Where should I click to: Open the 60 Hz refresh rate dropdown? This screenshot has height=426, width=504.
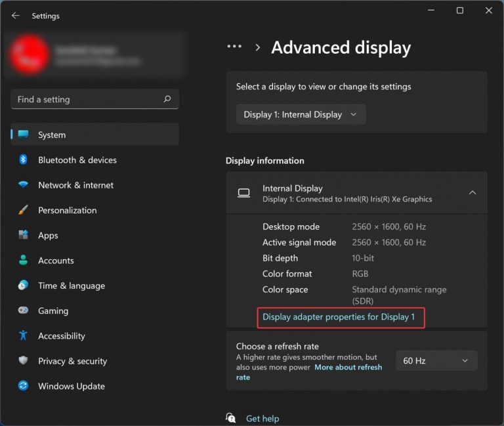pos(436,360)
